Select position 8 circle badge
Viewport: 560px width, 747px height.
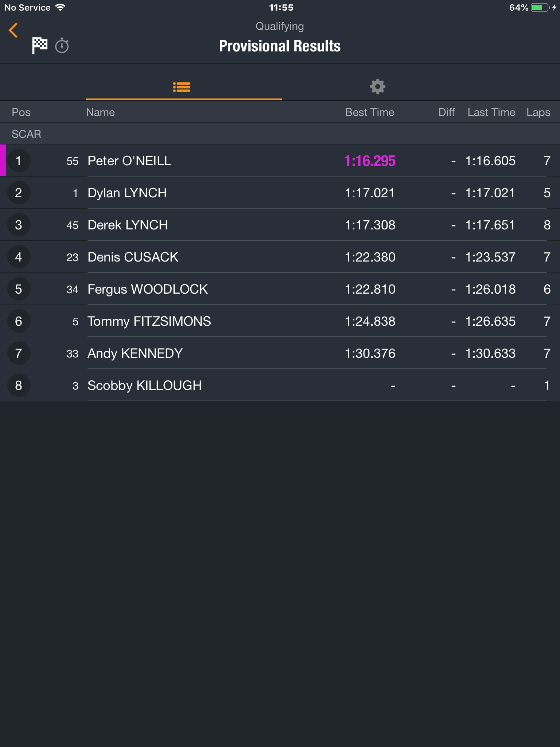(19, 386)
